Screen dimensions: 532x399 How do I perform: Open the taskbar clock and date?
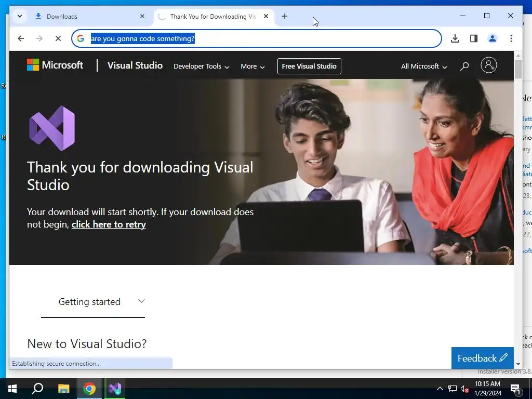click(487, 389)
